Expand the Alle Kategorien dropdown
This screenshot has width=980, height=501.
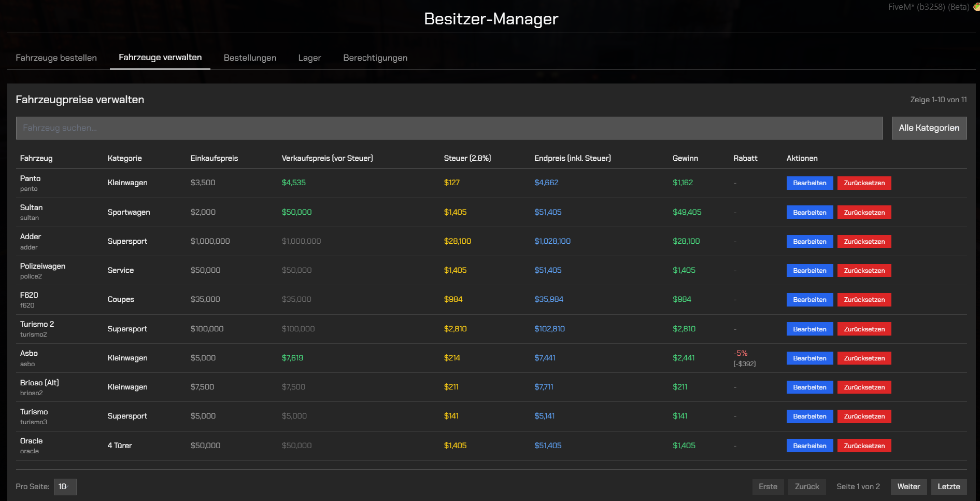(x=928, y=128)
